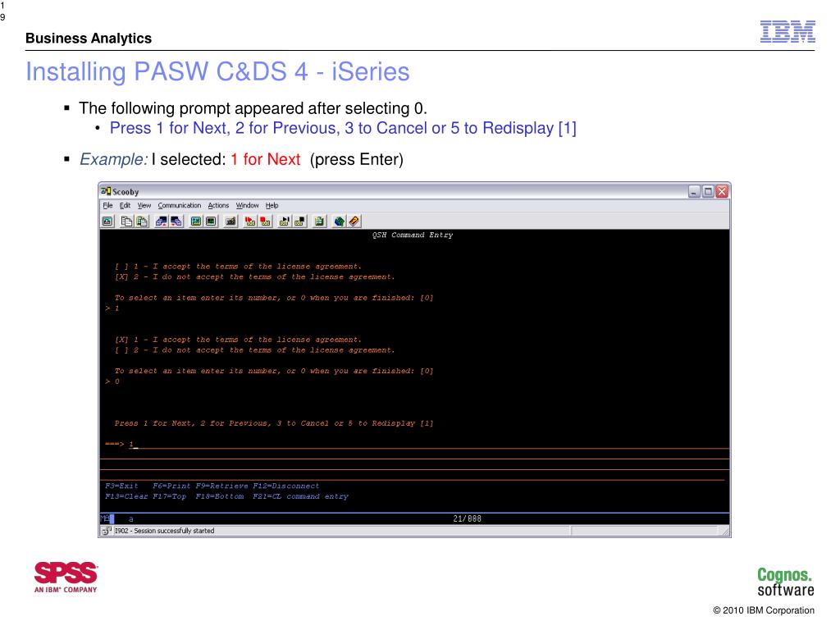Click the Scooby window title icon

[106, 191]
